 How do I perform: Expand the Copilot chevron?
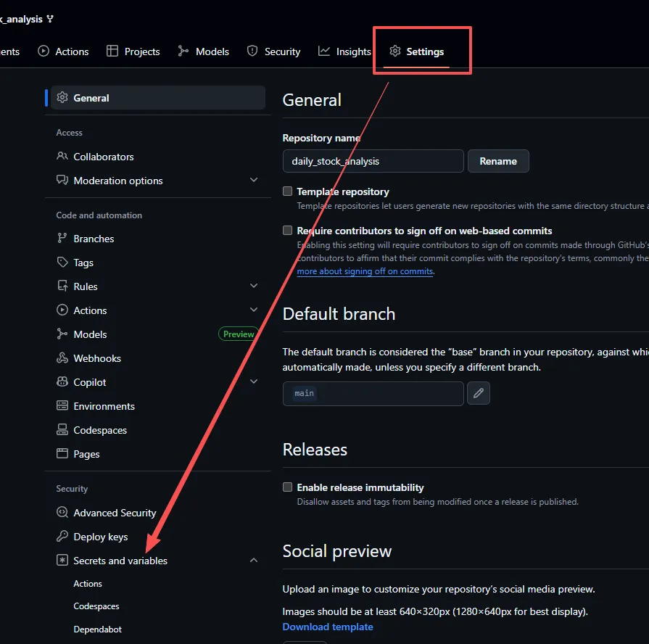tap(254, 381)
